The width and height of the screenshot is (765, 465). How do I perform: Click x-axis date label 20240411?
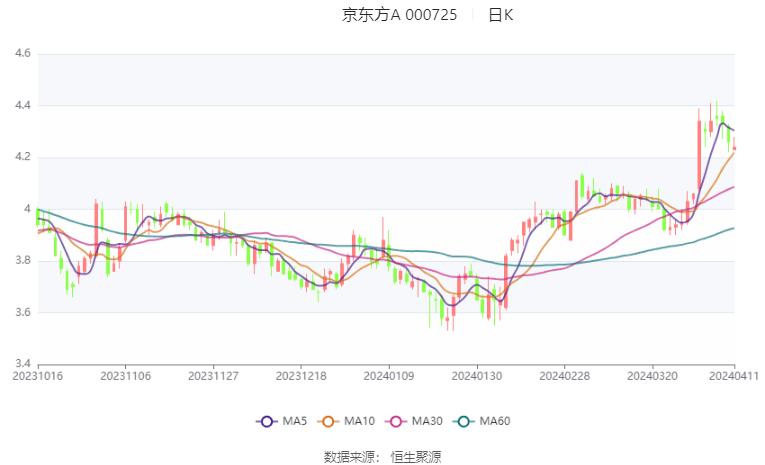[x=734, y=376]
